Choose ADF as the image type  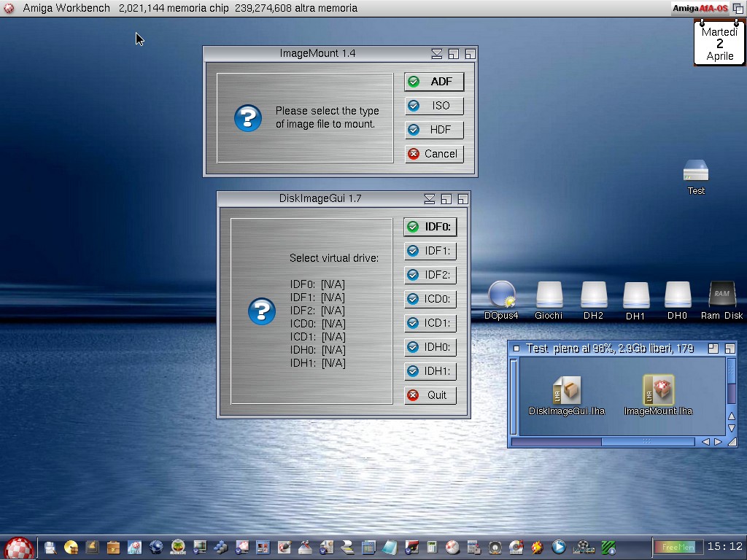(x=434, y=82)
